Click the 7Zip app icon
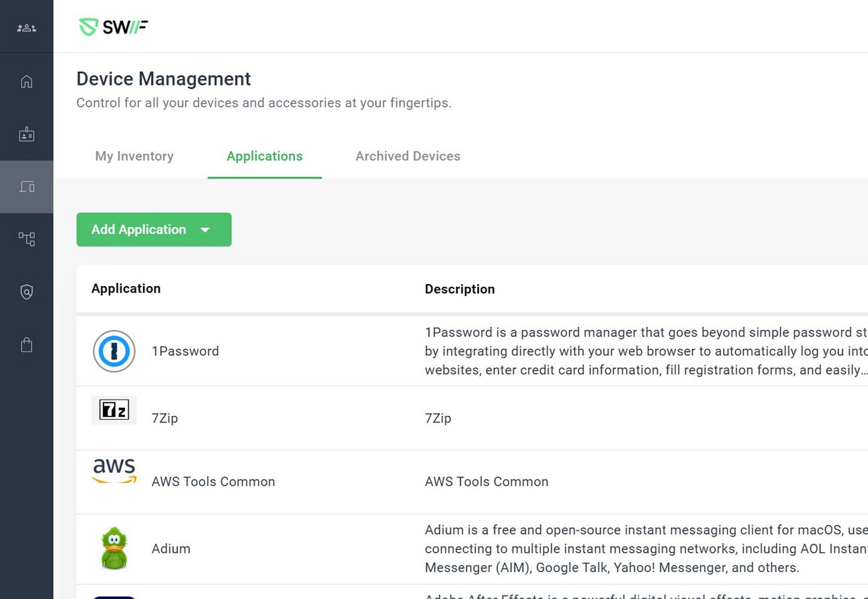Viewport: 868px width, 599px height. 114,410
